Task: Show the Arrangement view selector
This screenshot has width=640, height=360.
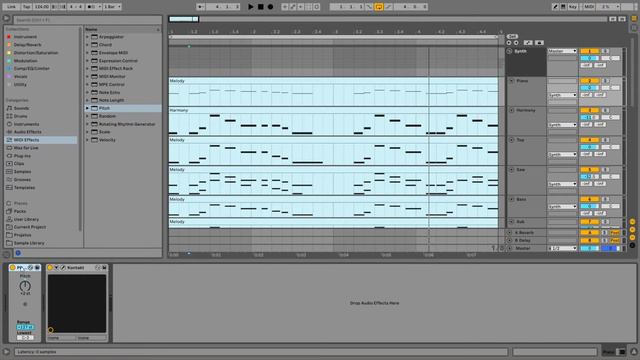Action: [x=634, y=18]
